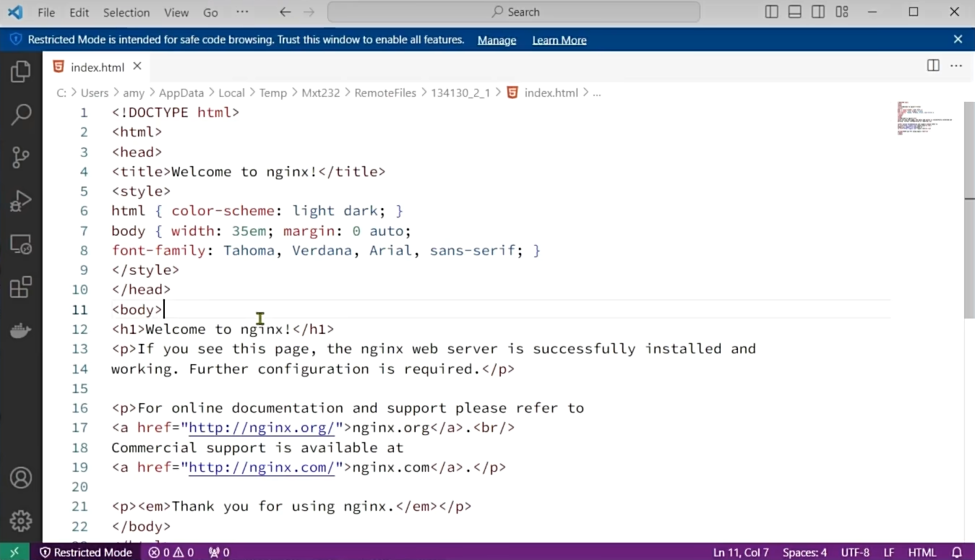Click the 'Thank you for using nginx.' line
975x560 pixels.
coord(291,507)
